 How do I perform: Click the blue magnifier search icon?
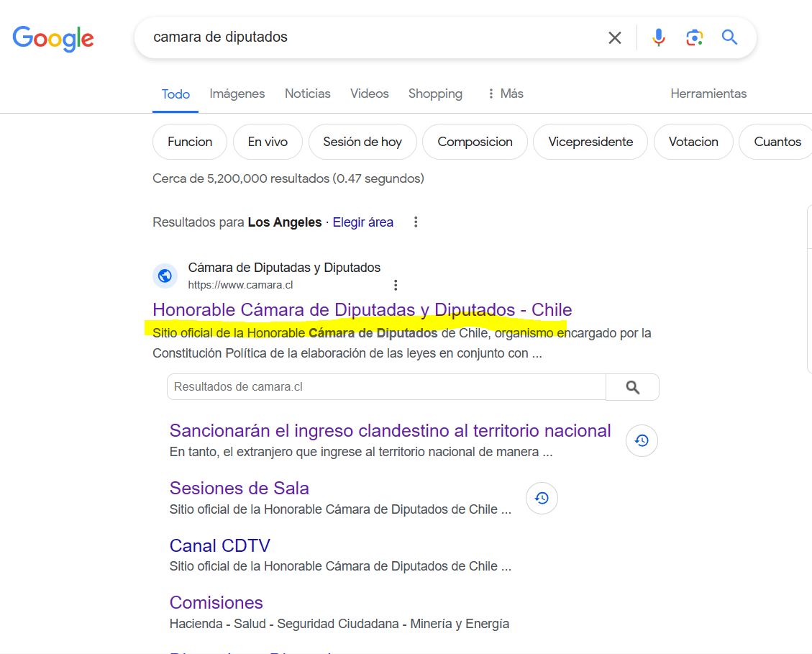(729, 37)
